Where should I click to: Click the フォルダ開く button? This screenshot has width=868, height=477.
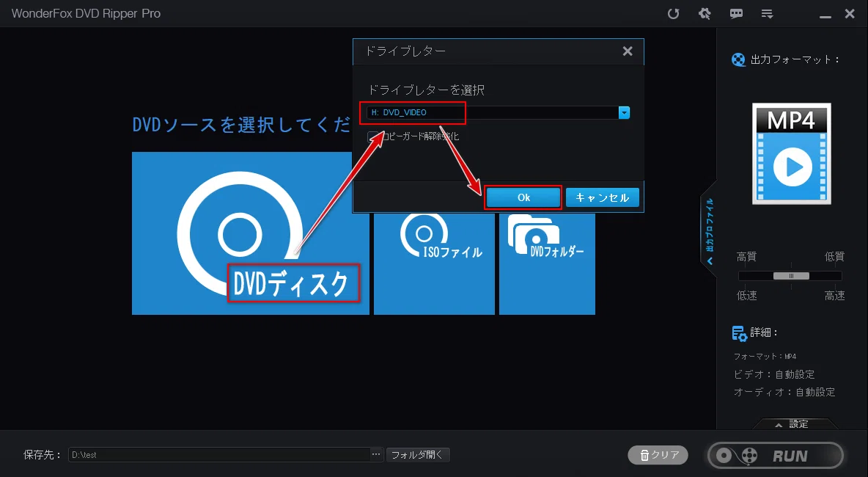417,455
